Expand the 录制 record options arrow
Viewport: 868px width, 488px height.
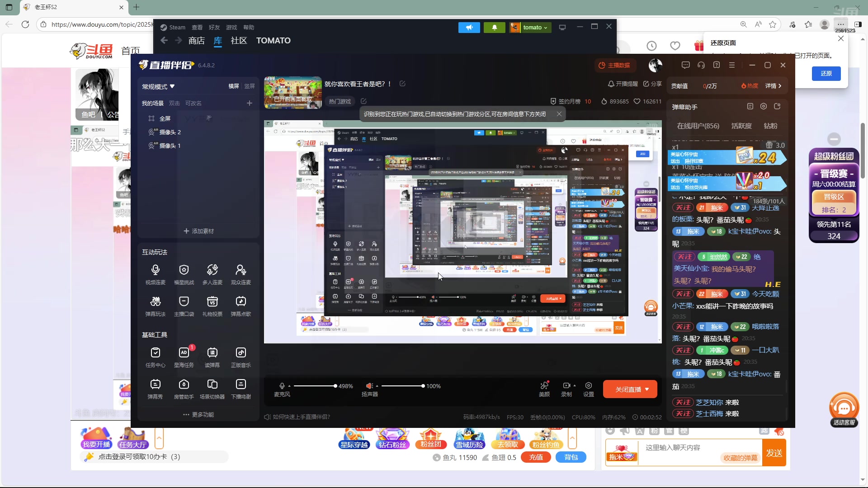pos(575,385)
